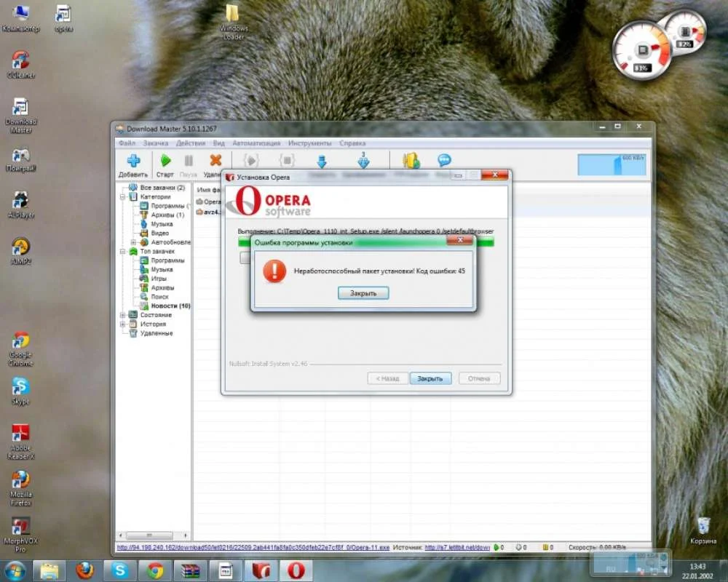
Task: Click the blue speed graph panel
Action: [x=612, y=164]
